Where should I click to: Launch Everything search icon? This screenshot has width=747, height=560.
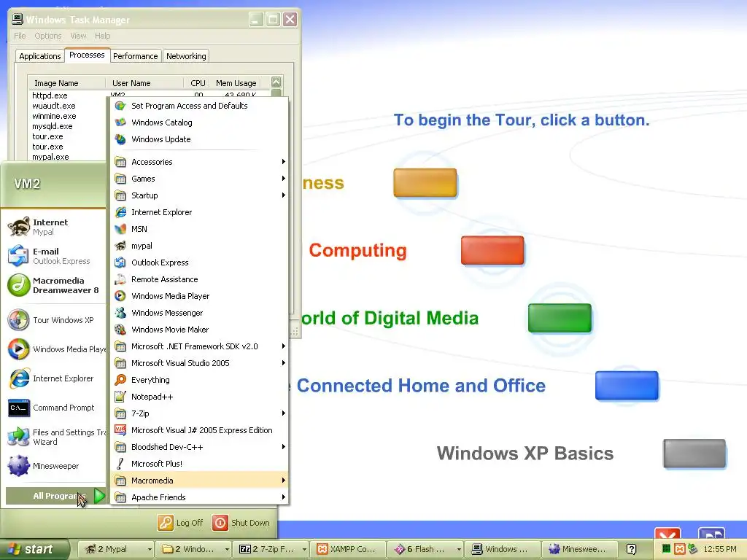click(120, 379)
